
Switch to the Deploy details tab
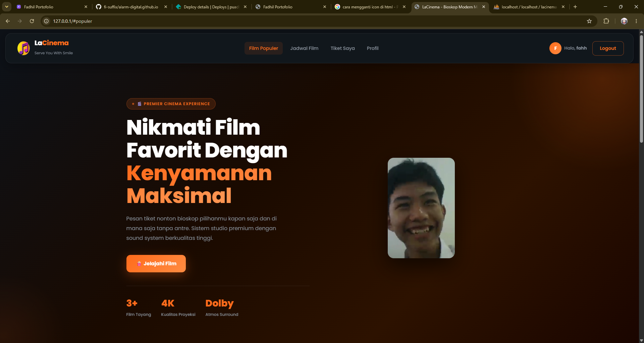(x=211, y=7)
